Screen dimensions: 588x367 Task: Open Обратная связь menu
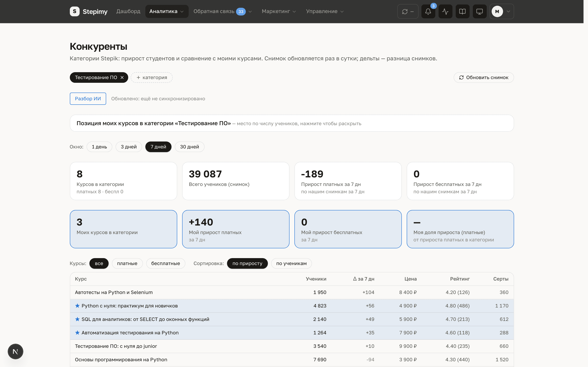coord(222,11)
